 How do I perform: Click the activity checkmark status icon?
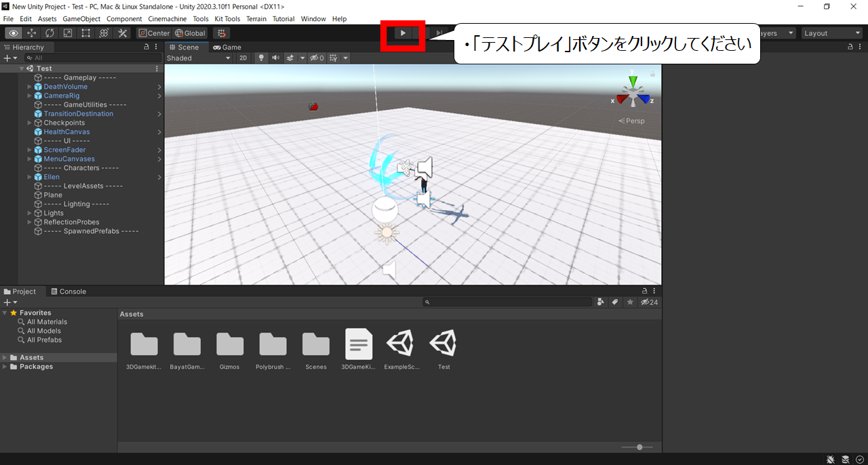859,459
